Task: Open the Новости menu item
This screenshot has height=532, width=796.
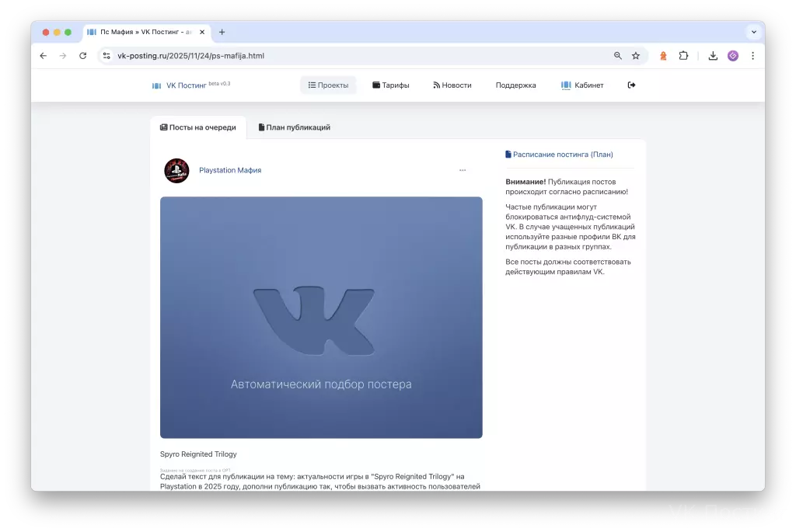Action: point(452,85)
